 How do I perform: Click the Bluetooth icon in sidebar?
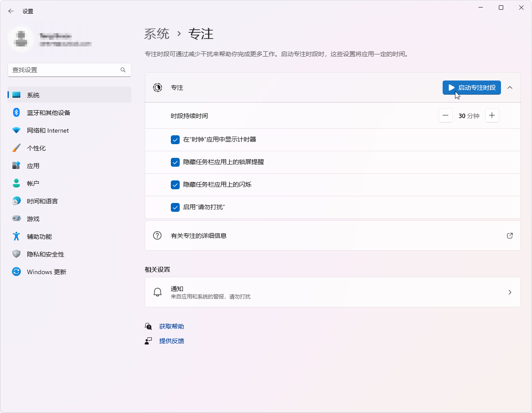[16, 112]
